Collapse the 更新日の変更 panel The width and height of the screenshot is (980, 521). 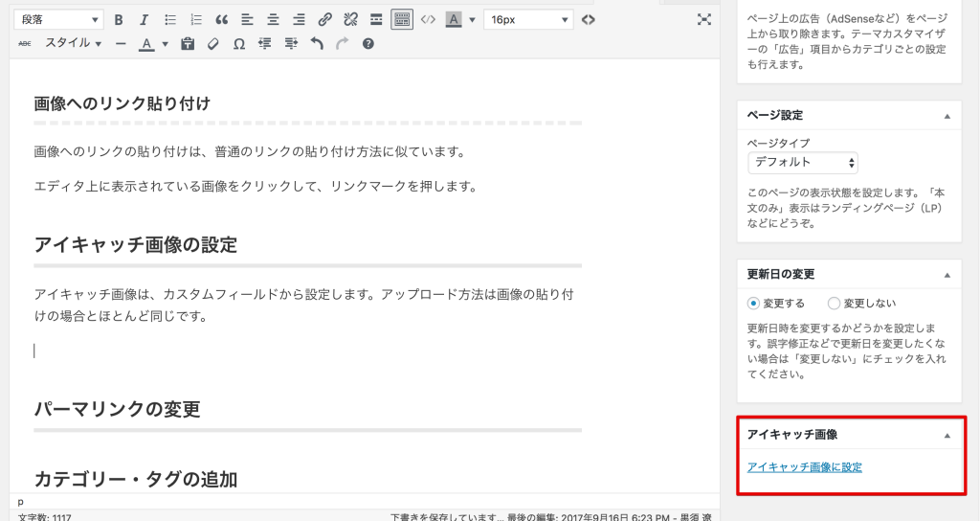pos(947,275)
